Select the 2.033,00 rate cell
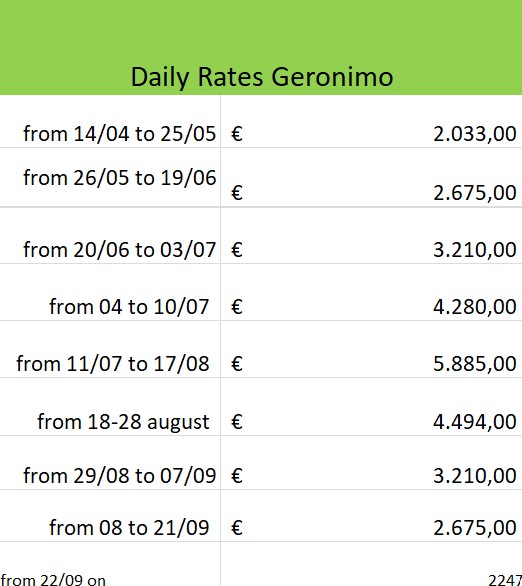522x586 pixels. tap(371, 121)
